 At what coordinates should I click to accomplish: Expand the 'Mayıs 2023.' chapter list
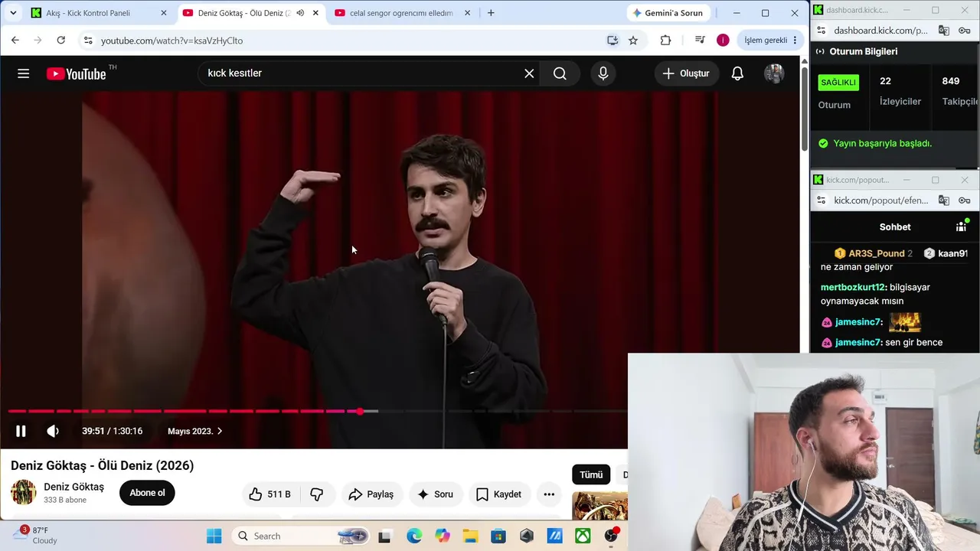[x=195, y=431]
